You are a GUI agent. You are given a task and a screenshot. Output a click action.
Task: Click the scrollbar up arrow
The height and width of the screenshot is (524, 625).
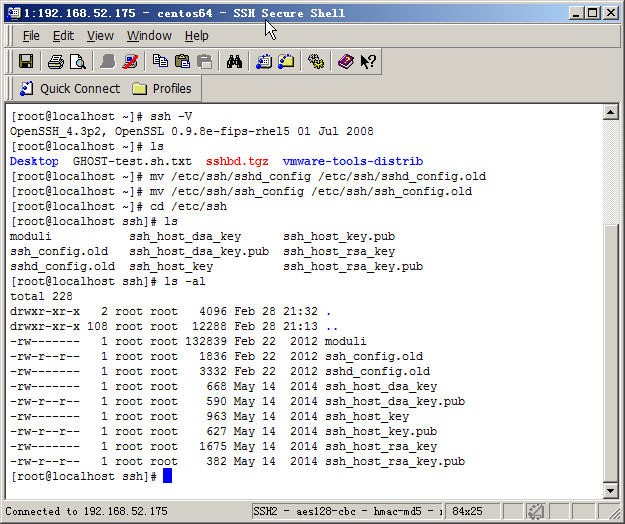pyautogui.click(x=610, y=112)
